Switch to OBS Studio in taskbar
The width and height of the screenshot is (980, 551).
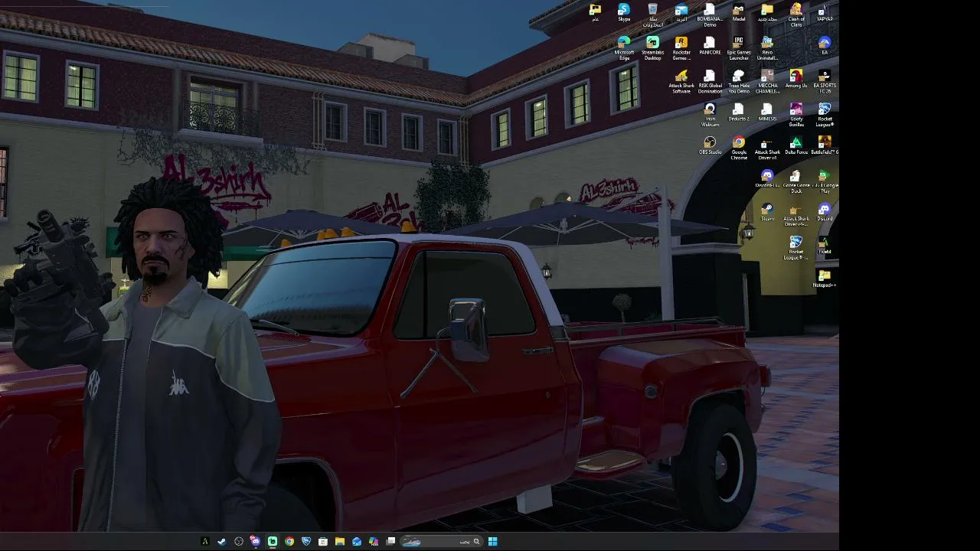click(x=239, y=542)
